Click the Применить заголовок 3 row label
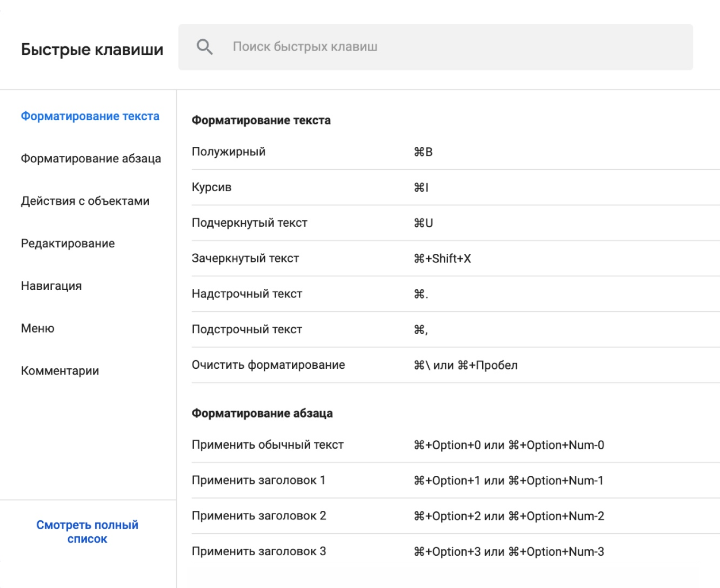This screenshot has width=720, height=588. 259,551
